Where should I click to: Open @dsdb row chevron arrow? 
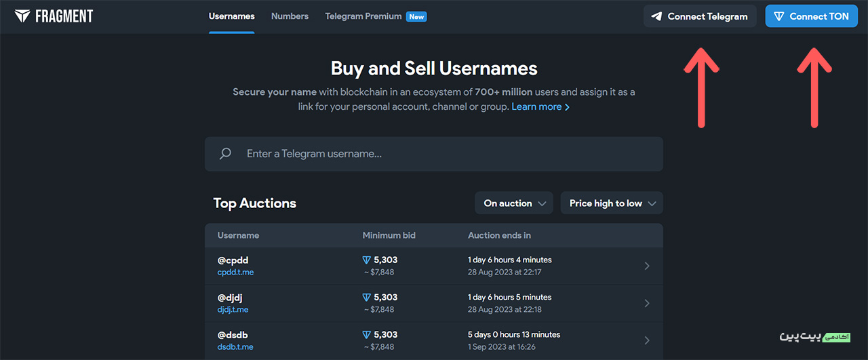pos(647,340)
